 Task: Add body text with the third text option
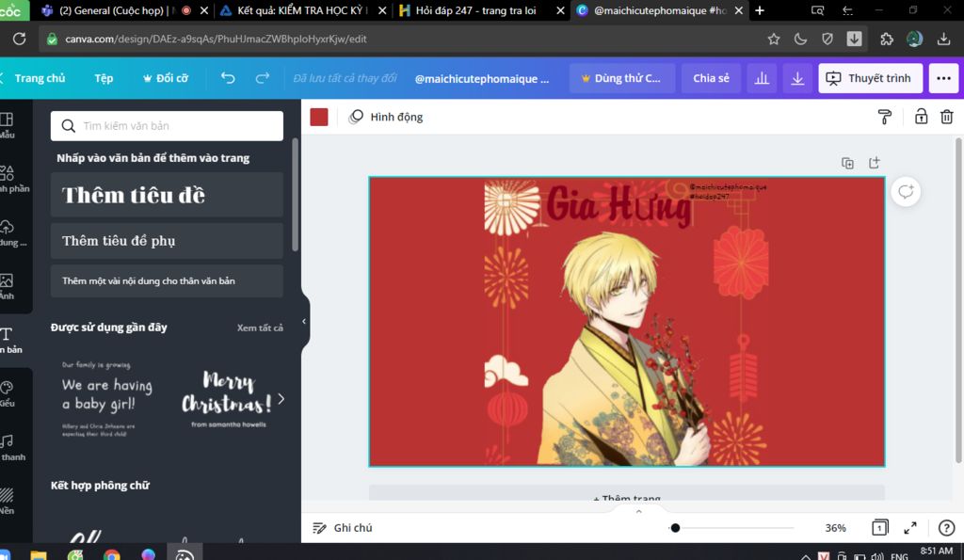point(167,280)
